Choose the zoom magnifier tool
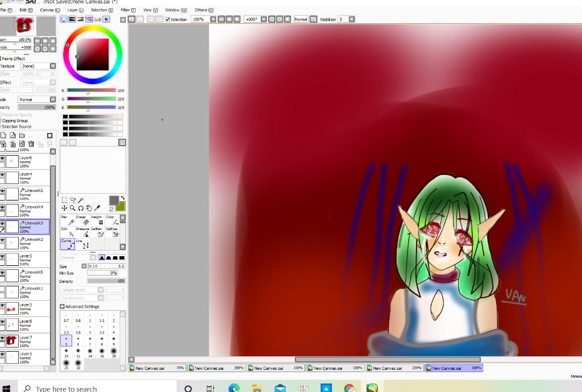 (72, 208)
